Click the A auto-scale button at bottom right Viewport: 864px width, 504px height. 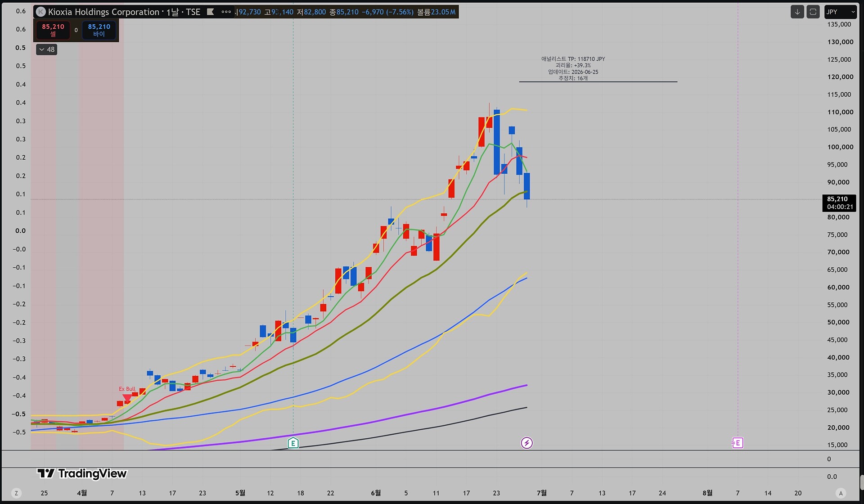(x=841, y=493)
